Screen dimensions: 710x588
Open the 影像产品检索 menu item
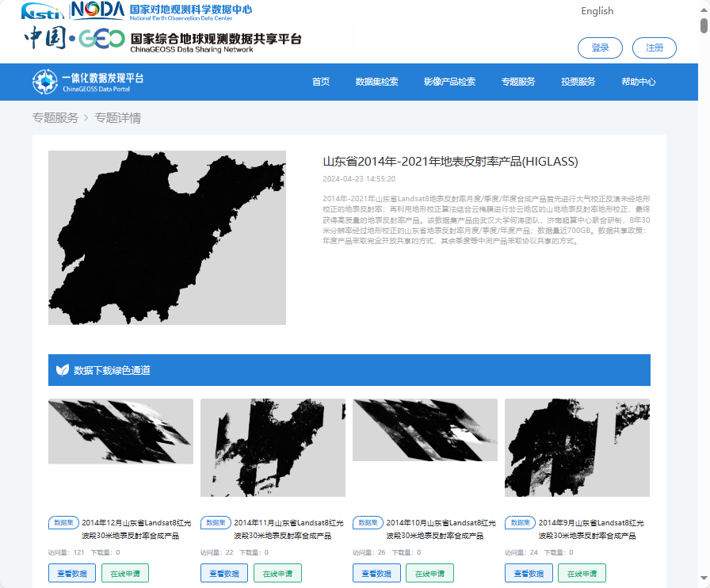[449, 82]
